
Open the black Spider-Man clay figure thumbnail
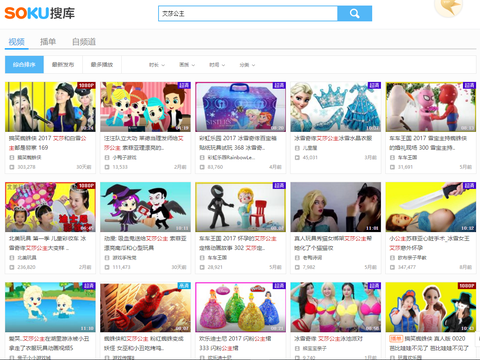point(241,207)
